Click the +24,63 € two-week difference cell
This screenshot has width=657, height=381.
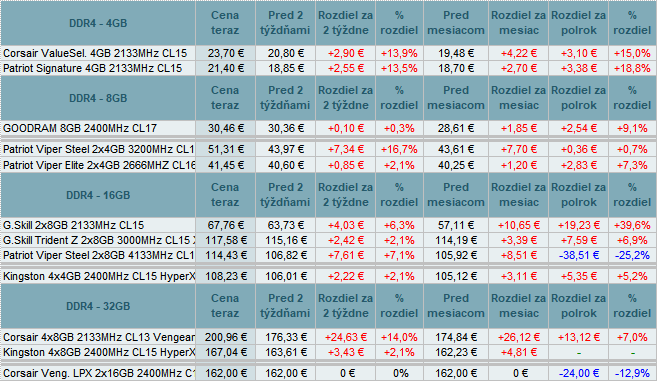click(x=346, y=337)
